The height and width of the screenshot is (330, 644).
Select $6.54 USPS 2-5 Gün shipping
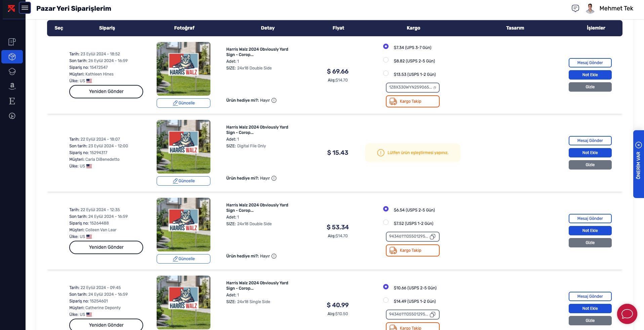point(386,209)
